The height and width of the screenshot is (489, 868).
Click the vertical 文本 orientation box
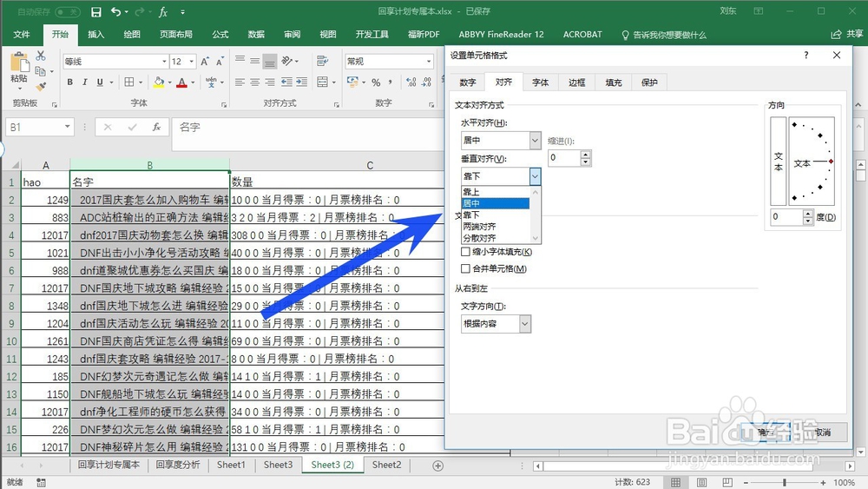coord(779,162)
